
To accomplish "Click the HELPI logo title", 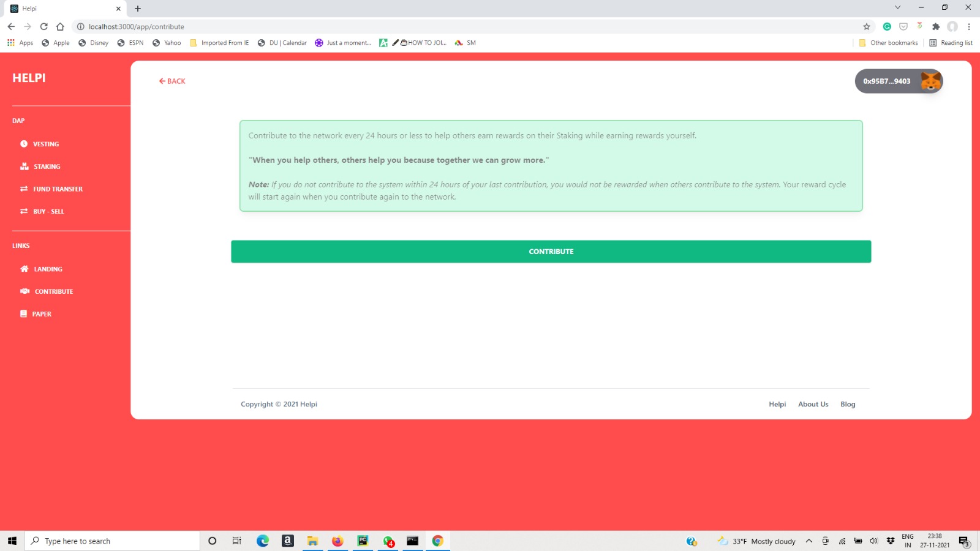I will (x=29, y=78).
